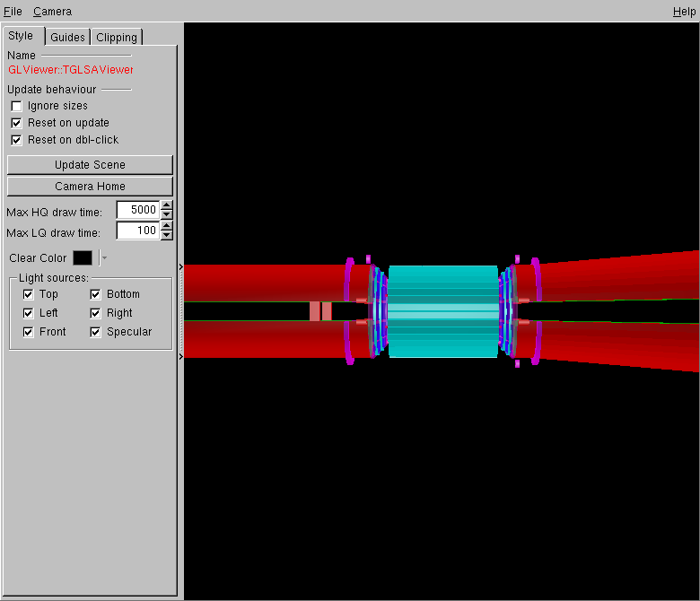
Task: Click the GLViewer::TGLSAViewer name label
Action: coord(71,70)
